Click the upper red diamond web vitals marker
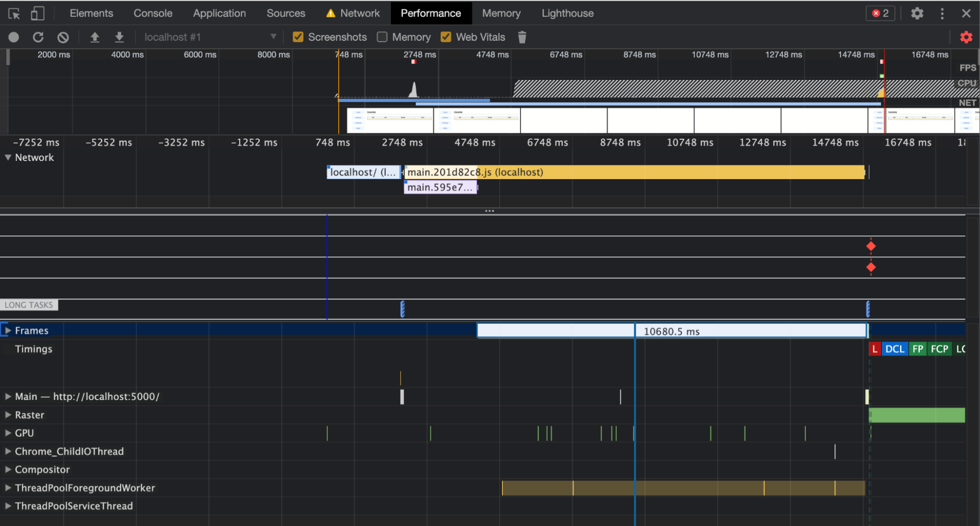The height and width of the screenshot is (526, 980). click(x=871, y=246)
